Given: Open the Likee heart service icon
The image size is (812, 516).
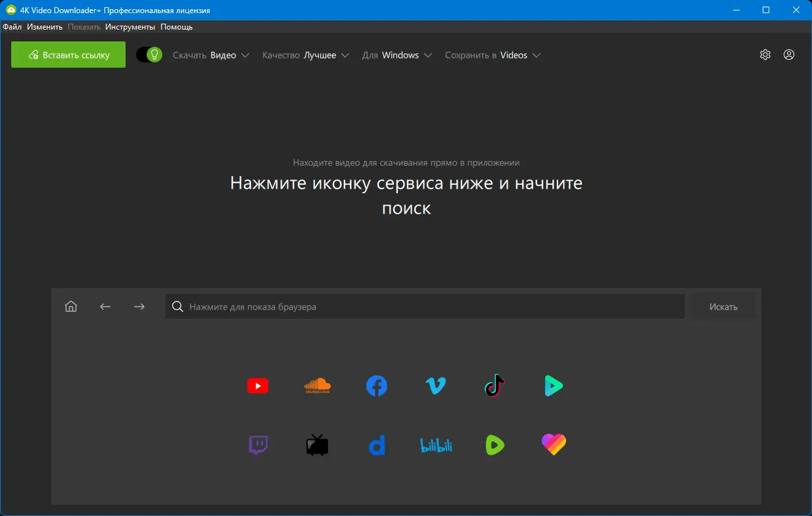Looking at the screenshot, I should tap(554, 445).
